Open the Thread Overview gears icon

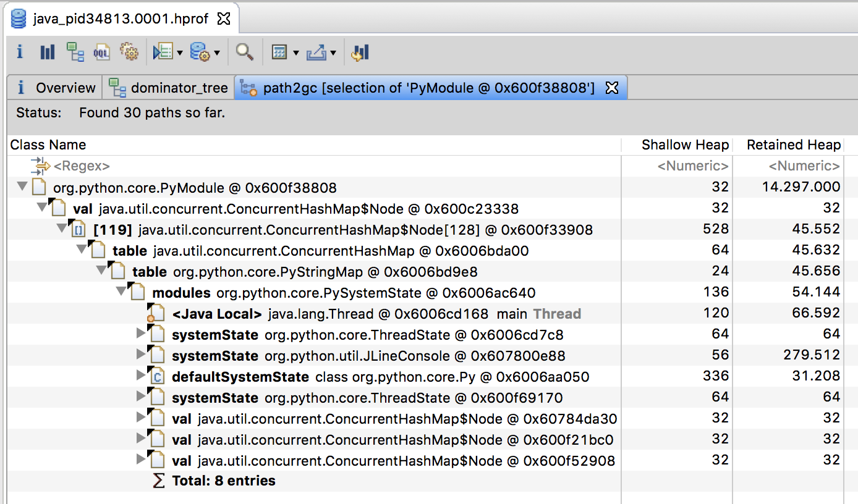tap(129, 52)
